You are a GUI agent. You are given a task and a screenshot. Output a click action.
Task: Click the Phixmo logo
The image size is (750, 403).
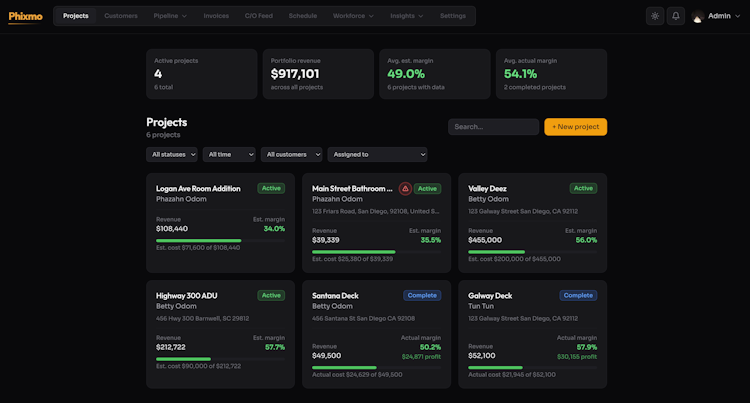point(25,17)
